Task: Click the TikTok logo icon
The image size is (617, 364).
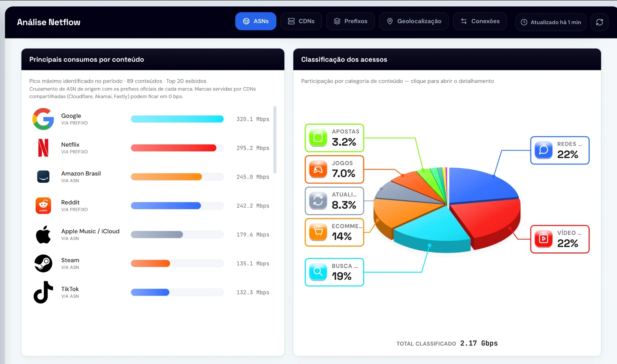Action: [x=43, y=292]
